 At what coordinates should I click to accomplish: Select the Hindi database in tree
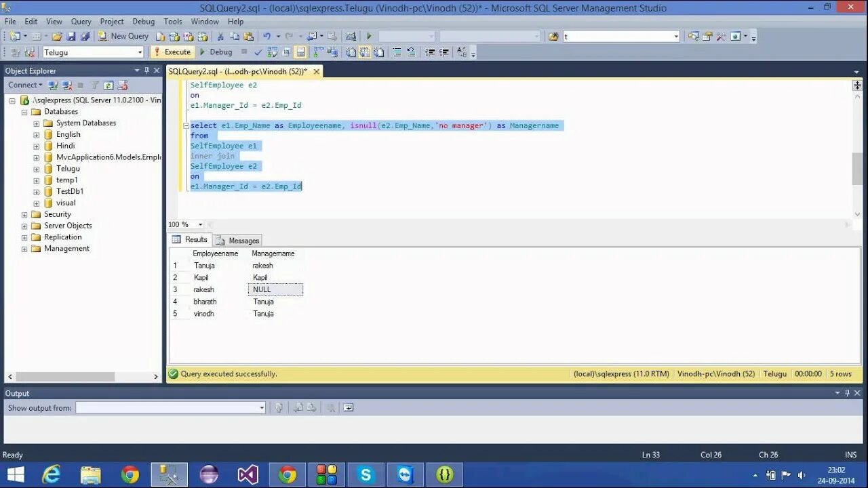pyautogui.click(x=66, y=146)
